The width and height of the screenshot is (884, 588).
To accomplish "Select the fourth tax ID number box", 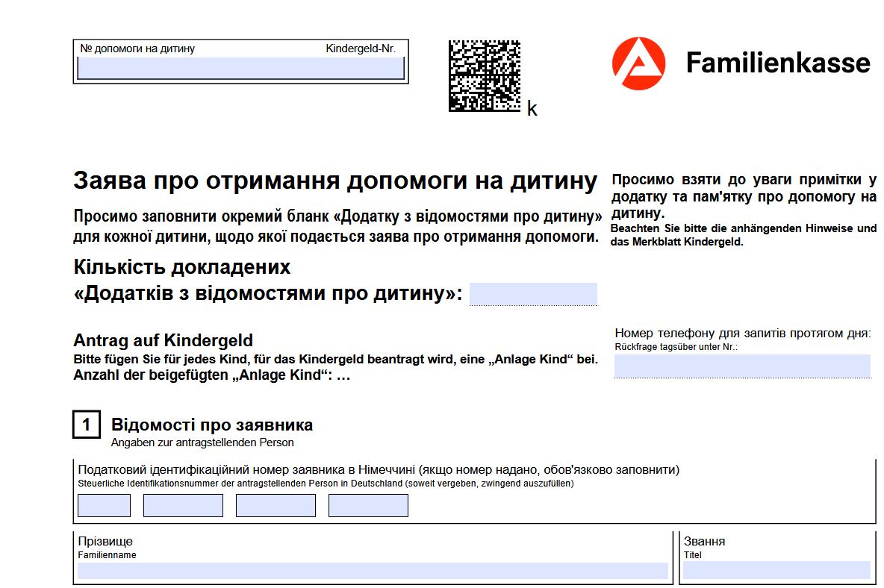I will tap(368, 505).
